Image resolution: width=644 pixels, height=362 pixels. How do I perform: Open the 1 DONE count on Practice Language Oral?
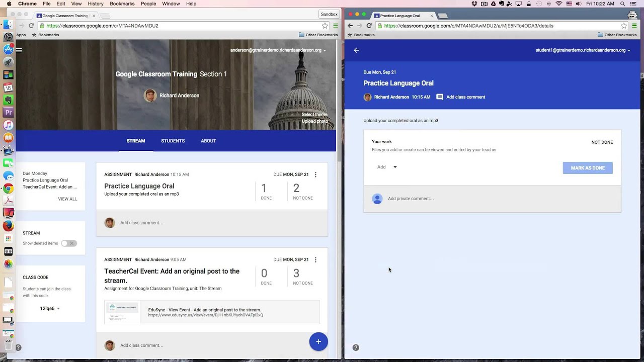tap(265, 192)
